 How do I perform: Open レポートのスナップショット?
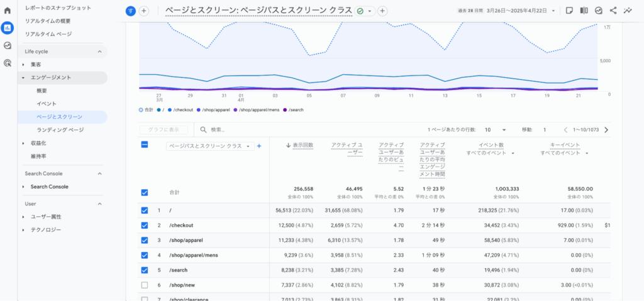[58, 8]
